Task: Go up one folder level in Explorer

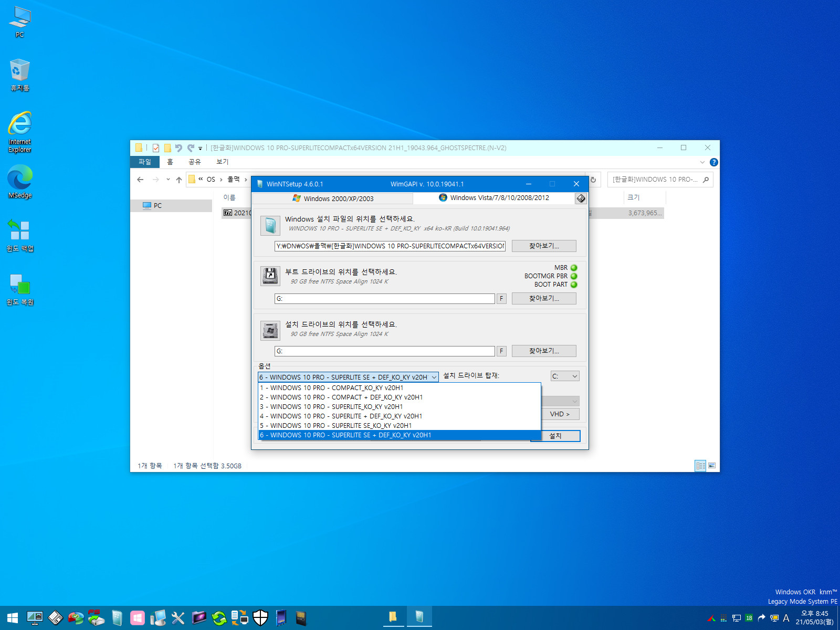Action: (x=179, y=180)
